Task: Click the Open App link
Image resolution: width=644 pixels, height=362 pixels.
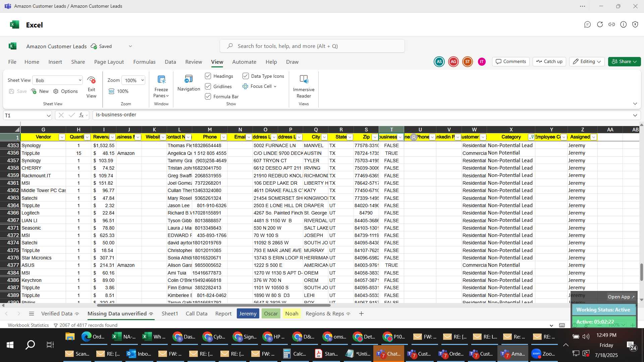Action: [x=621, y=297]
